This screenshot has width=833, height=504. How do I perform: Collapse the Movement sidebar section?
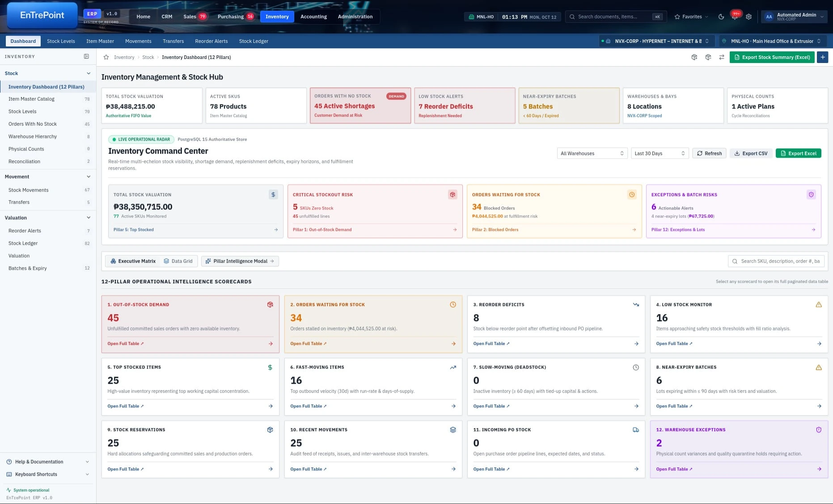click(48, 176)
